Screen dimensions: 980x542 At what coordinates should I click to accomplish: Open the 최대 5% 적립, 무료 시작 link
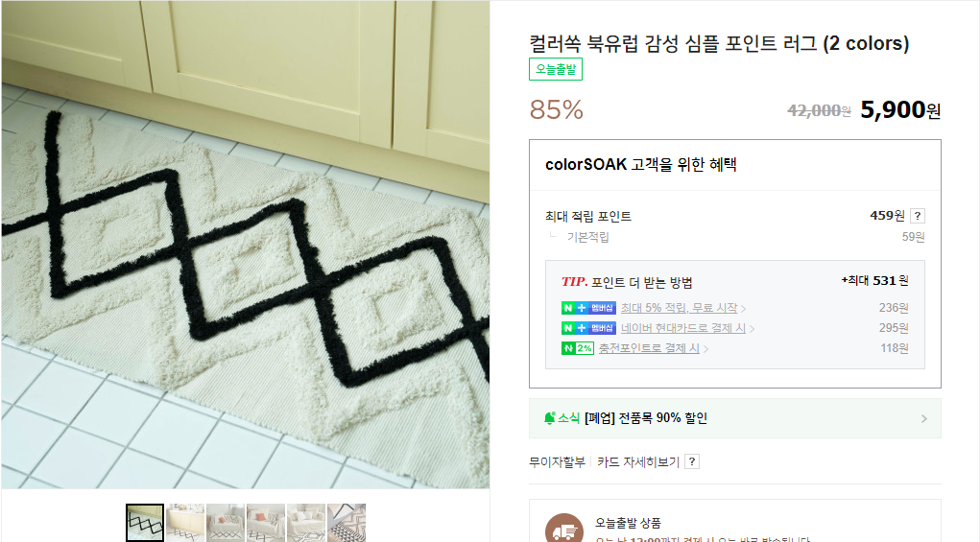coord(679,308)
